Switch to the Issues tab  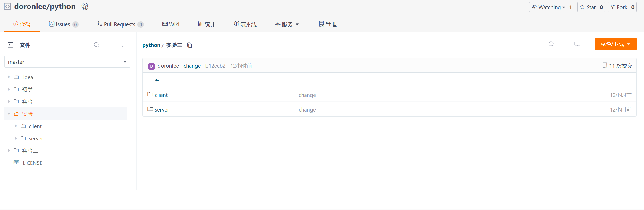click(x=64, y=24)
